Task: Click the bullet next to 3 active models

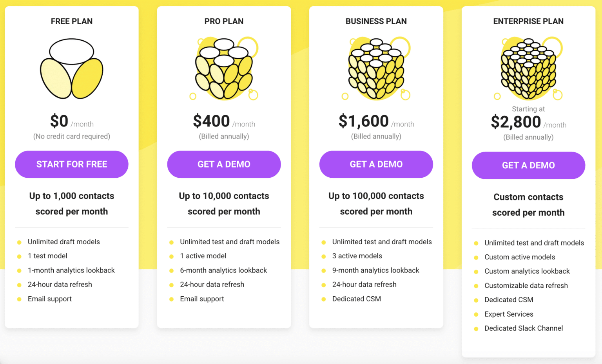Action: [x=324, y=256]
